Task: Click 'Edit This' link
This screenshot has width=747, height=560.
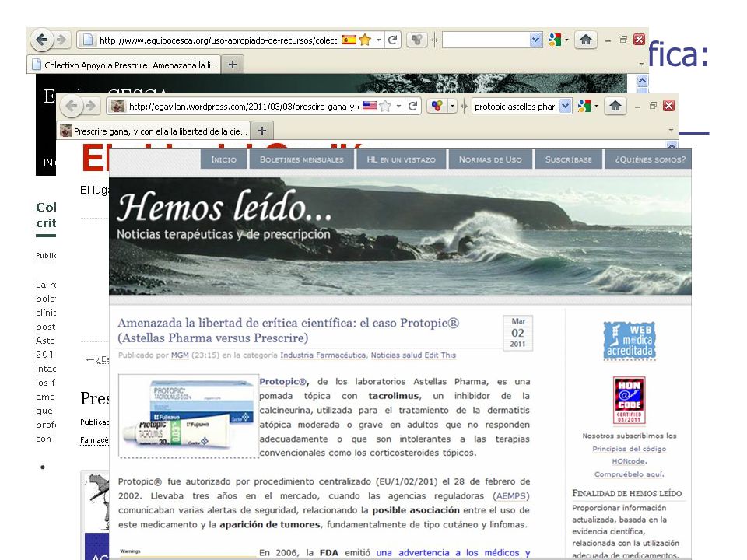Action: click(x=440, y=355)
